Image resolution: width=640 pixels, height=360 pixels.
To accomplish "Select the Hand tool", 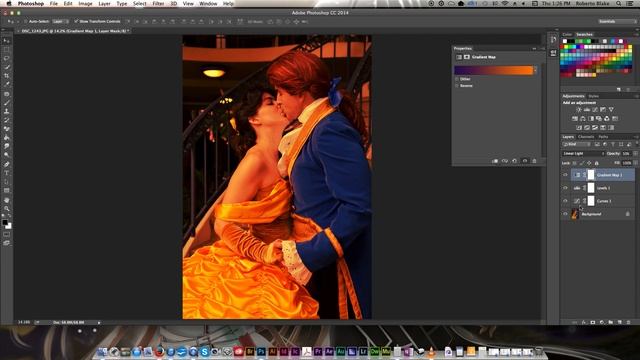I will (7, 200).
